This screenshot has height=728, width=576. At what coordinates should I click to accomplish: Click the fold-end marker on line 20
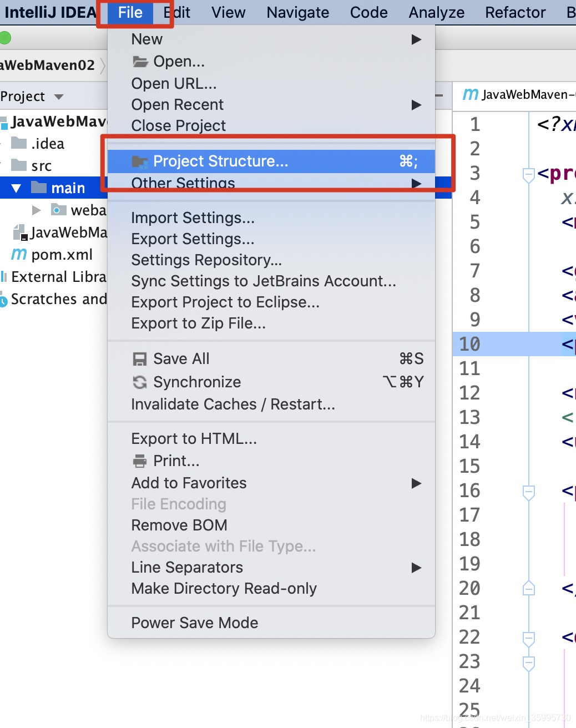(x=529, y=588)
